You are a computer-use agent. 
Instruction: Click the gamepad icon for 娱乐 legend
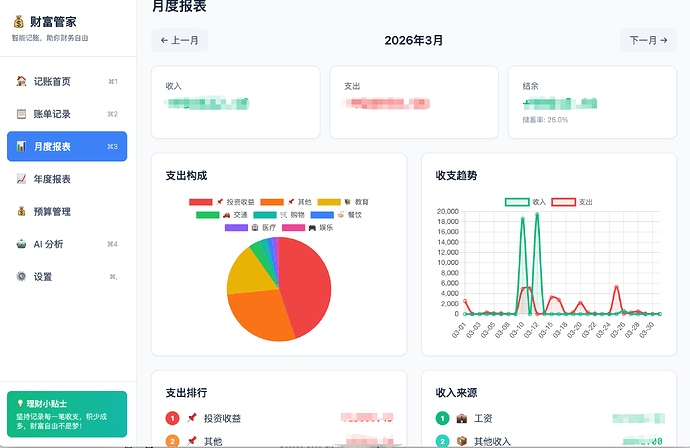312,228
